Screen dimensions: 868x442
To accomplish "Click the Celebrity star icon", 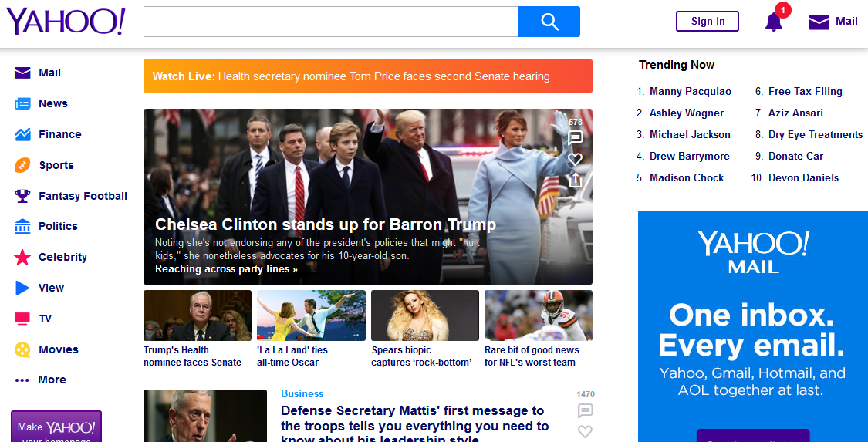I will click(x=22, y=257).
